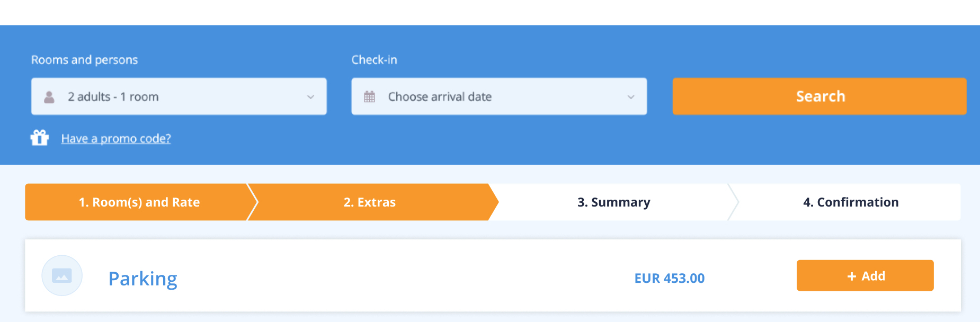
Task: Click the EUR 453.00 price
Action: pyautogui.click(x=670, y=279)
